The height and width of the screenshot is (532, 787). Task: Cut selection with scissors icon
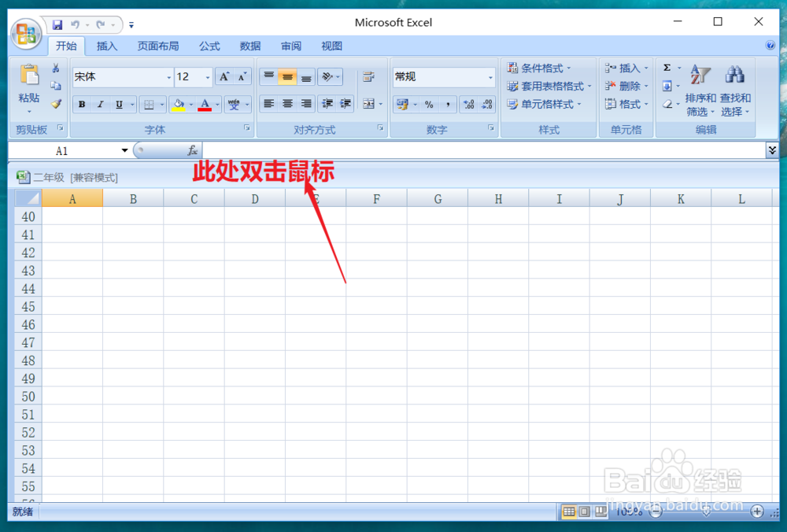[x=56, y=68]
